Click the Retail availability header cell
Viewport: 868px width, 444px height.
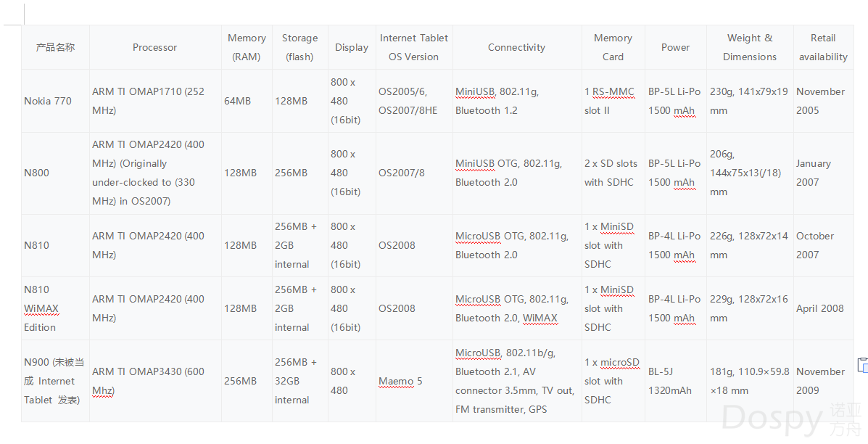coord(823,48)
